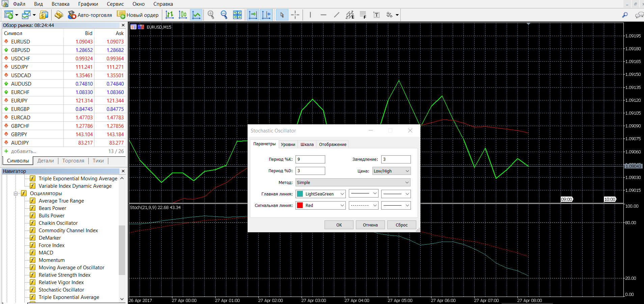This screenshot has width=644, height=304.
Task: Click the Сброс button
Action: point(401,225)
